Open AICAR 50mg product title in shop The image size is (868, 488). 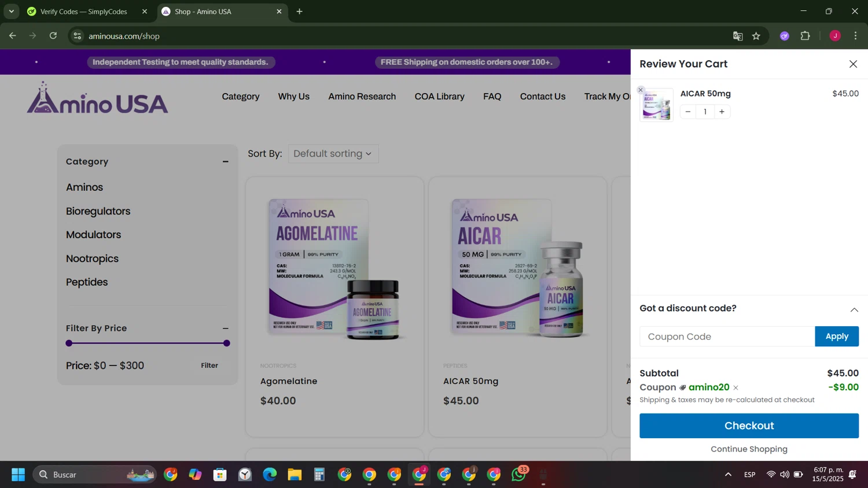pyautogui.click(x=471, y=381)
